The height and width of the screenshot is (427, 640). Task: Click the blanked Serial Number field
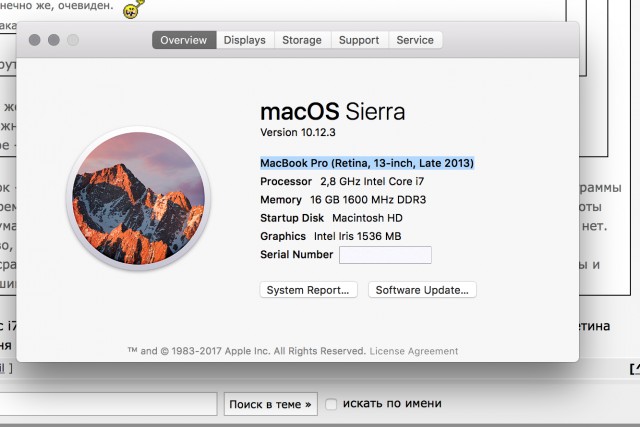385,255
